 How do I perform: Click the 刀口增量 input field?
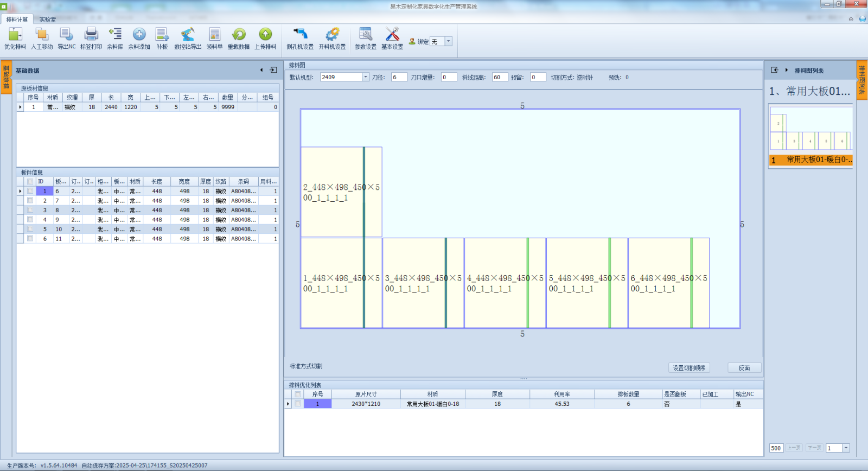(449, 77)
